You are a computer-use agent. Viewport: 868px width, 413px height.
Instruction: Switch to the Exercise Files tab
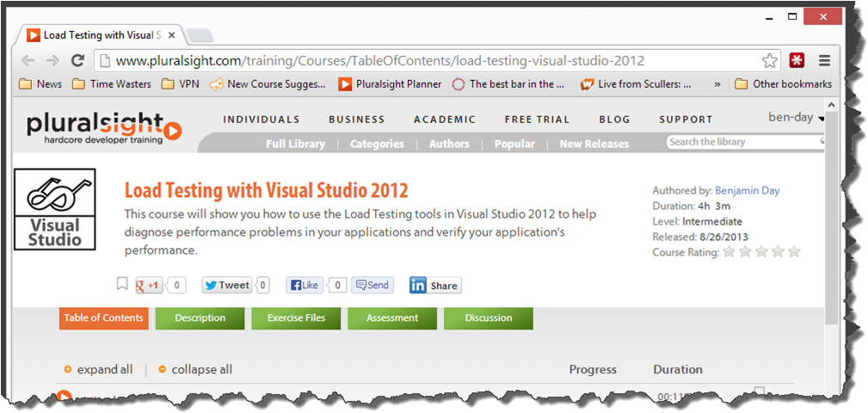pyautogui.click(x=296, y=318)
